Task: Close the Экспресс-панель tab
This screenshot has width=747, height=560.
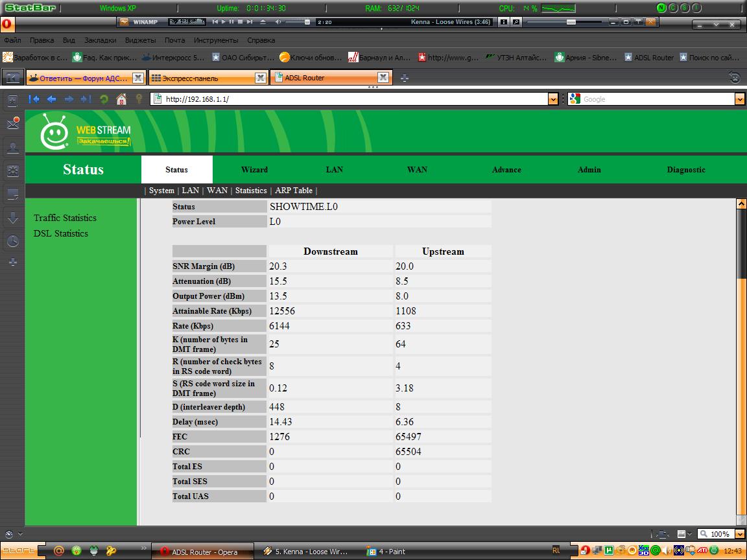Action: coord(260,78)
